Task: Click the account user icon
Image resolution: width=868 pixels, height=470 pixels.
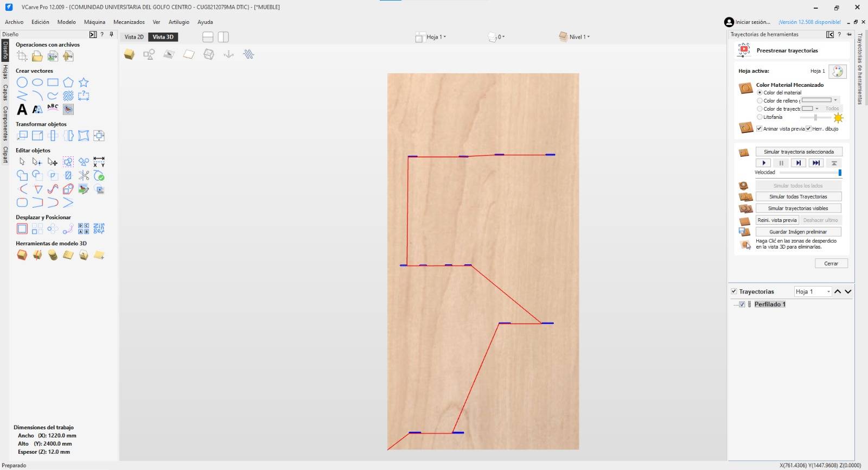Action: coord(729,22)
